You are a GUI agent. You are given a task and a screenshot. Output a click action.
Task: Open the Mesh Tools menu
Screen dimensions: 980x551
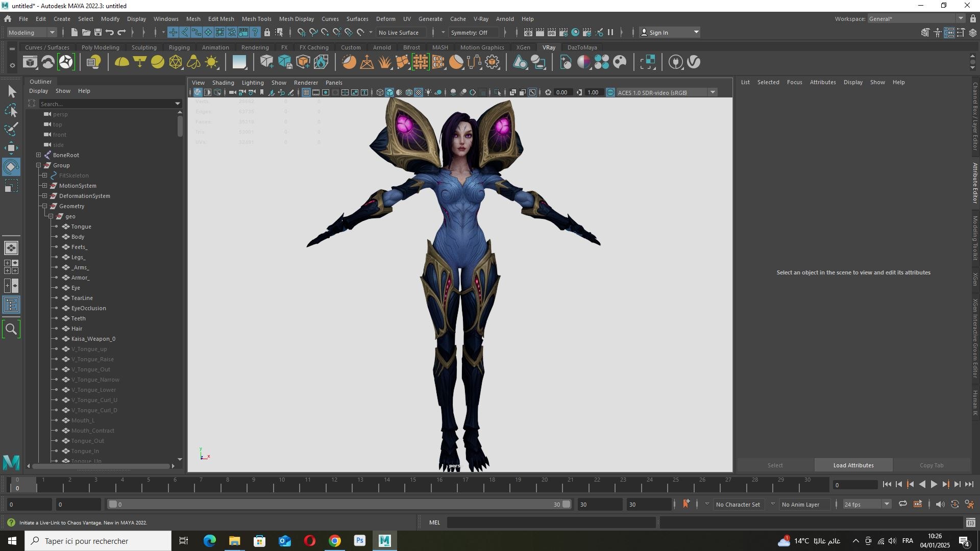pos(256,19)
